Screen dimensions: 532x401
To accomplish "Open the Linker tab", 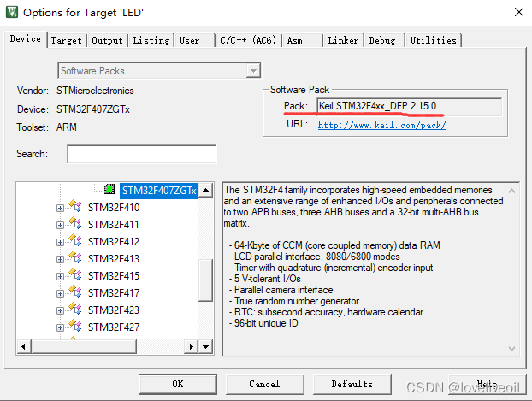I will (x=343, y=40).
